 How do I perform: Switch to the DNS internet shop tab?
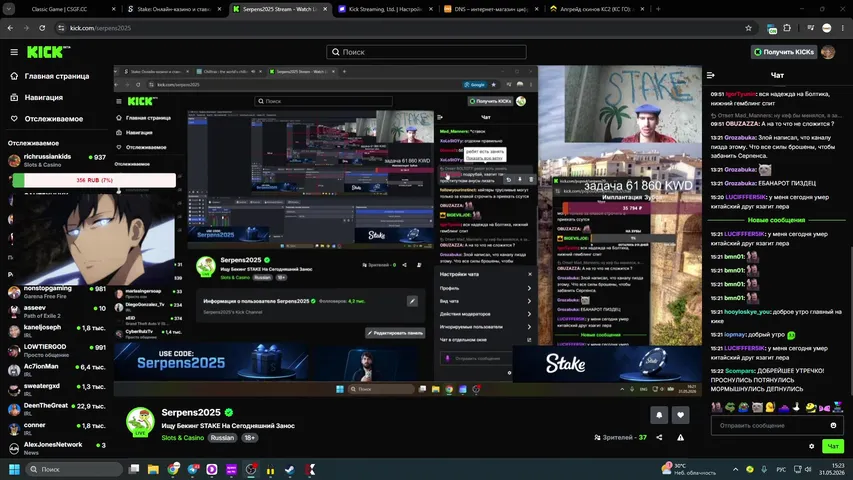click(x=491, y=9)
